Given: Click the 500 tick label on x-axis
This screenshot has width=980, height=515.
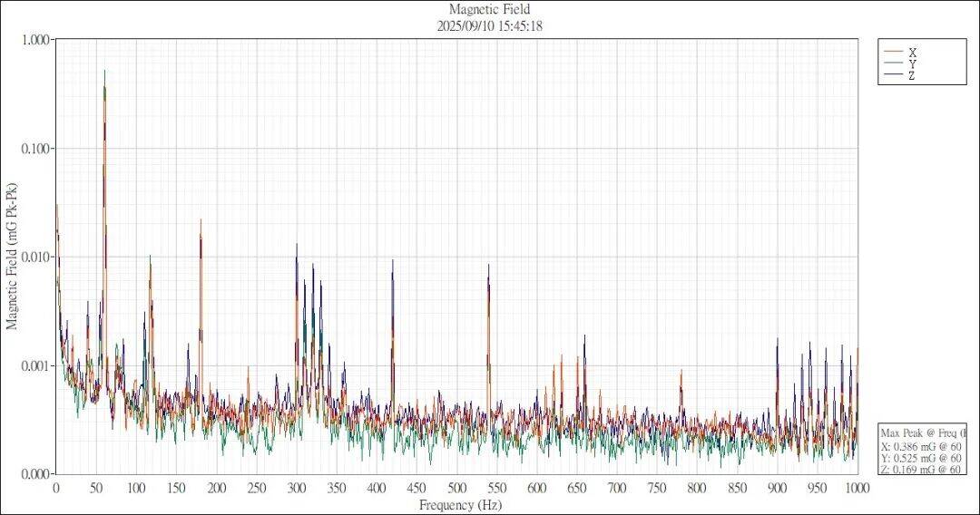Looking at the screenshot, I should (456, 489).
